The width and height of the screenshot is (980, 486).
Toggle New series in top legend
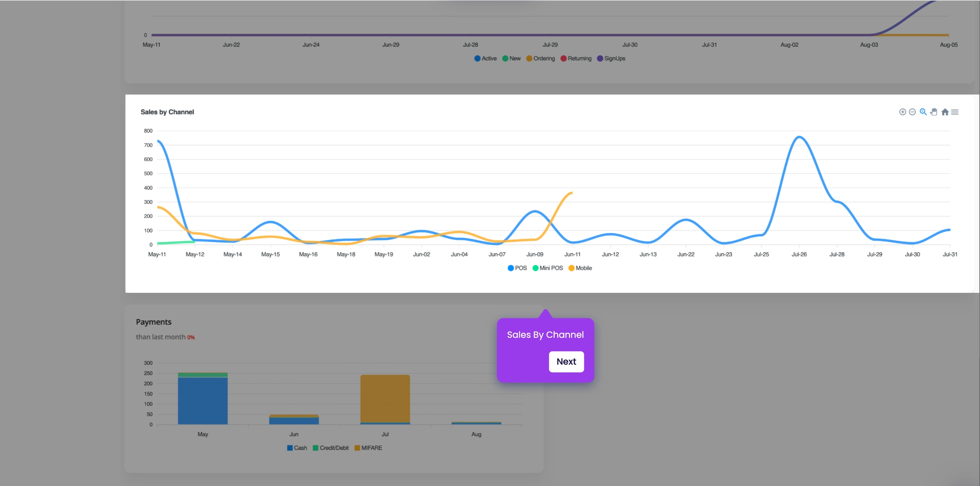point(511,58)
